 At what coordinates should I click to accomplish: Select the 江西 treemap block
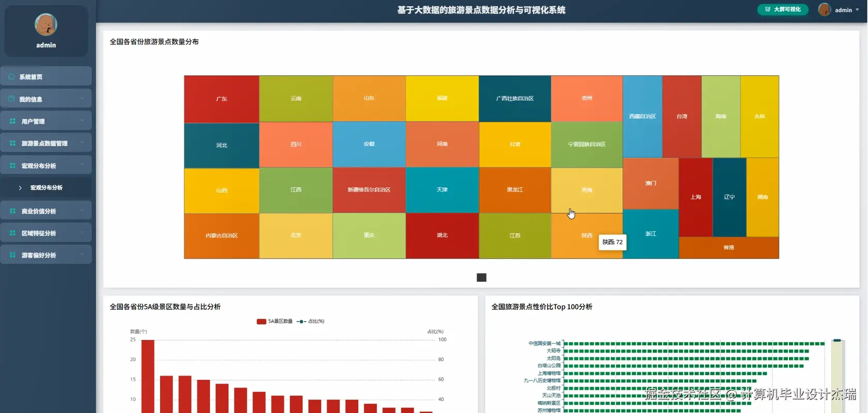296,190
